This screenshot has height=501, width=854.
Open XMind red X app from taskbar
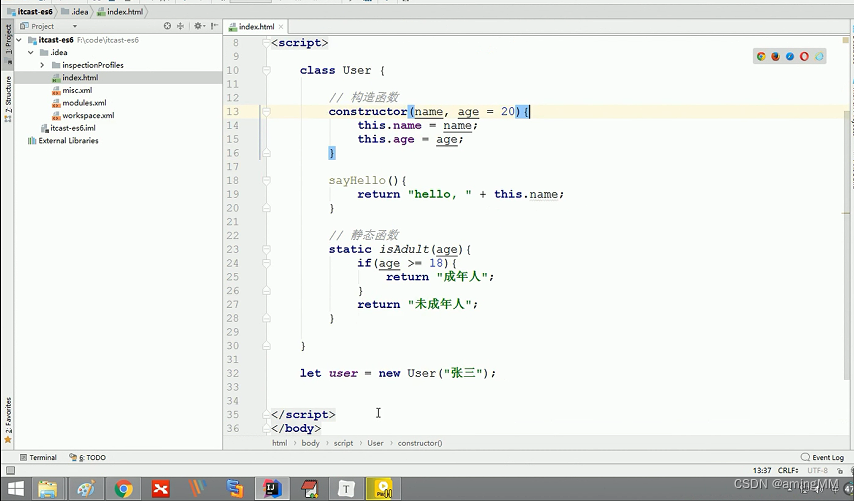(161, 489)
